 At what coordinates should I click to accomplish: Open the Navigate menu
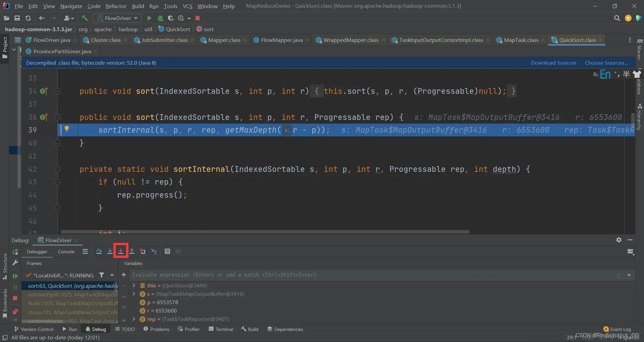71,6
